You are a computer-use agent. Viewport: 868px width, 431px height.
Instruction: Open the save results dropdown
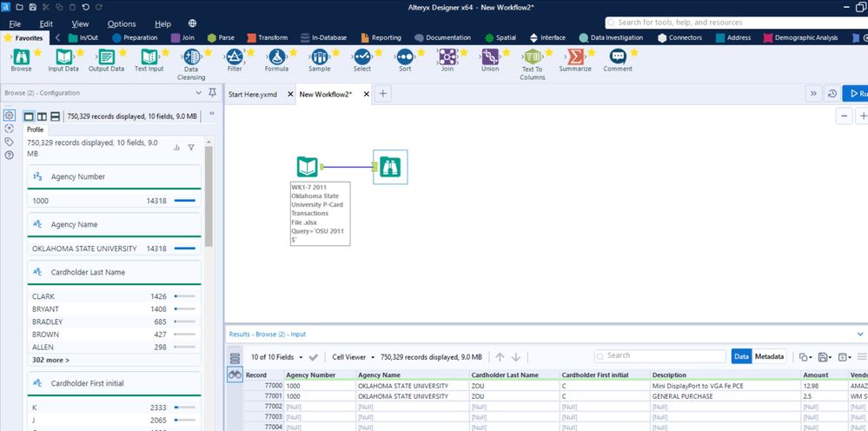point(825,357)
